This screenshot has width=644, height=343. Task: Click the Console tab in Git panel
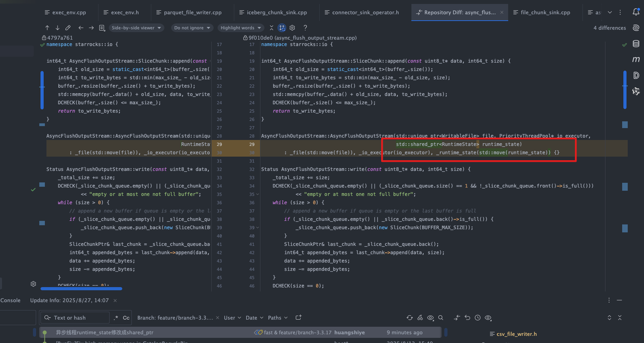tap(10, 300)
